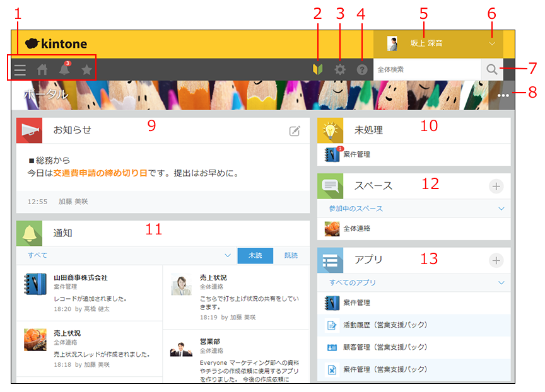
Task: Switch to 未読 notifications tab
Action: coord(255,255)
